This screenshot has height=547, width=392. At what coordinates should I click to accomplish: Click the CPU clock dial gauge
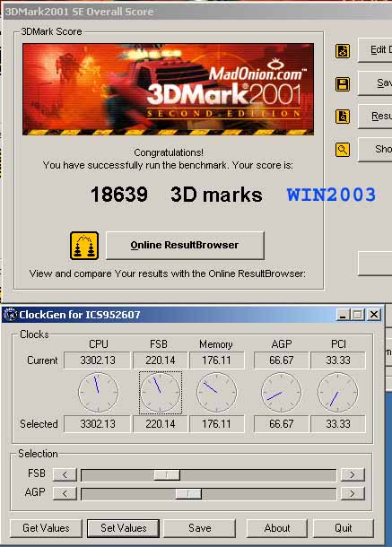(98, 393)
